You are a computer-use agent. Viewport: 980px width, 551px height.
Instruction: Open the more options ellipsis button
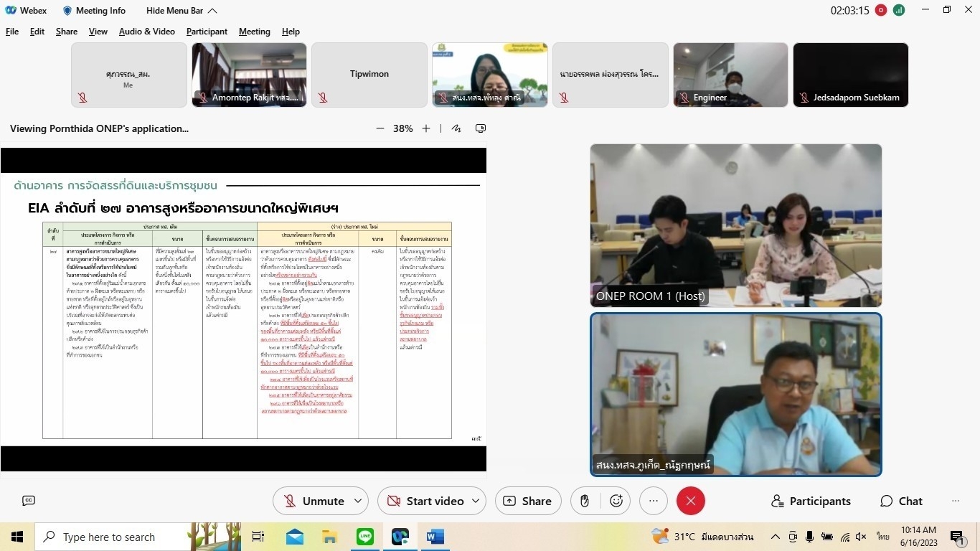[x=653, y=501]
